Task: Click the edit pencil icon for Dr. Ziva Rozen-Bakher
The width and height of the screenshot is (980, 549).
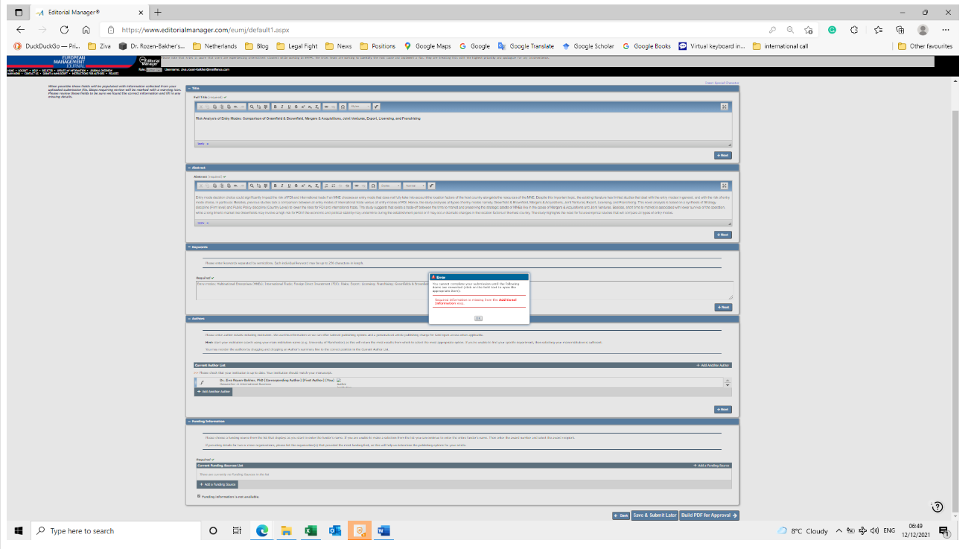Action: click(x=202, y=382)
